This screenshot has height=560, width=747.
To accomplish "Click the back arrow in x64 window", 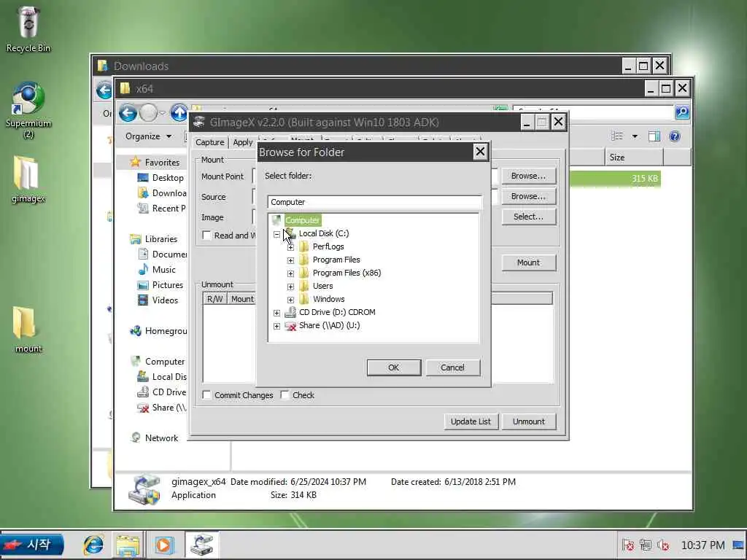I will (128, 113).
